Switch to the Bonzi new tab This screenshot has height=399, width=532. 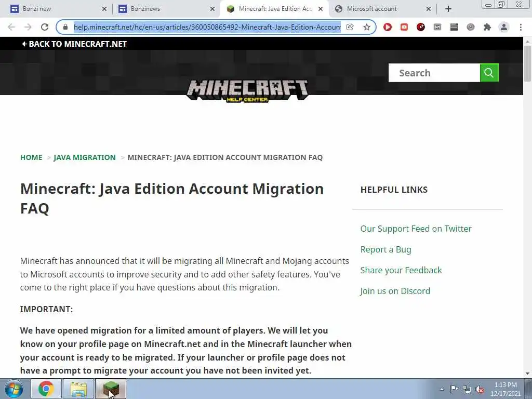point(58,9)
